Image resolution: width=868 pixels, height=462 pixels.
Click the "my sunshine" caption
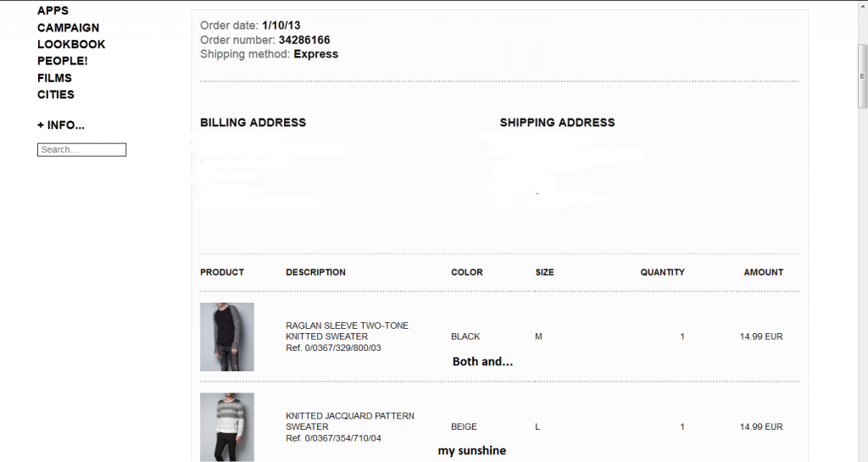(x=472, y=451)
